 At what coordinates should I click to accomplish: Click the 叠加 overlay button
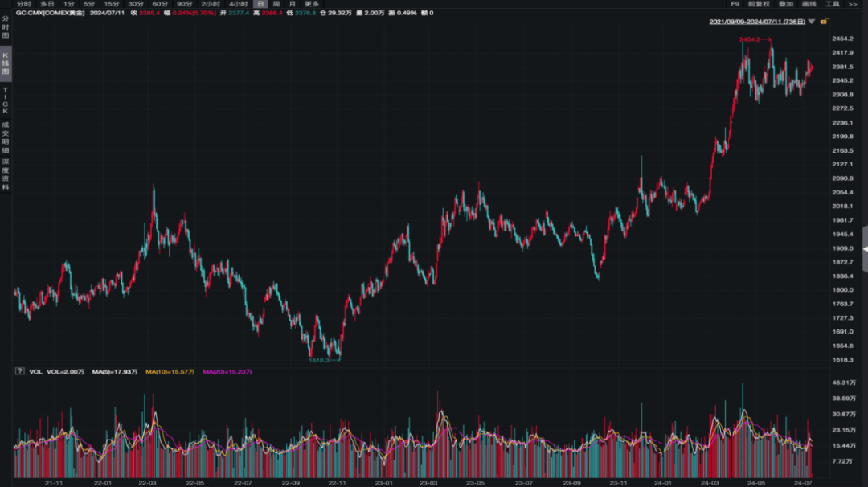pyautogui.click(x=785, y=4)
